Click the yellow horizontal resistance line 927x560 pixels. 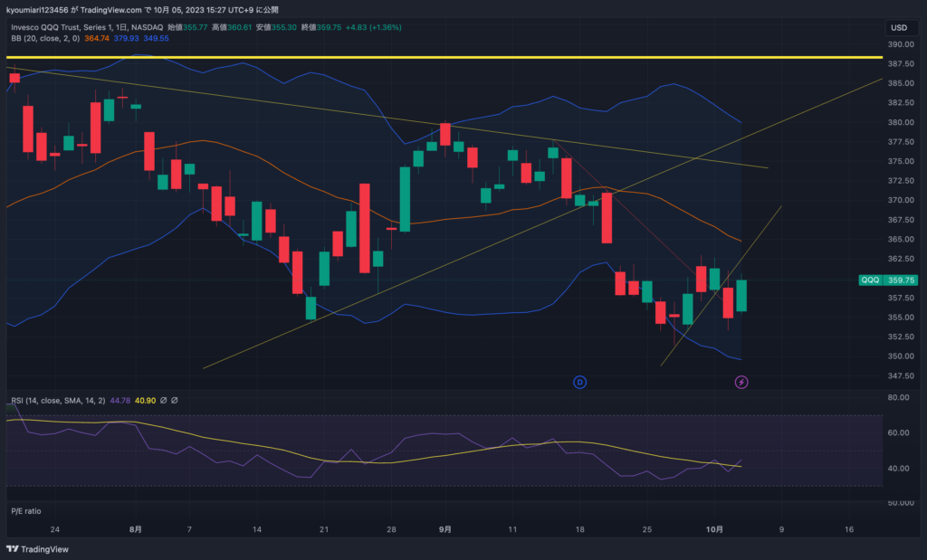pyautogui.click(x=444, y=57)
